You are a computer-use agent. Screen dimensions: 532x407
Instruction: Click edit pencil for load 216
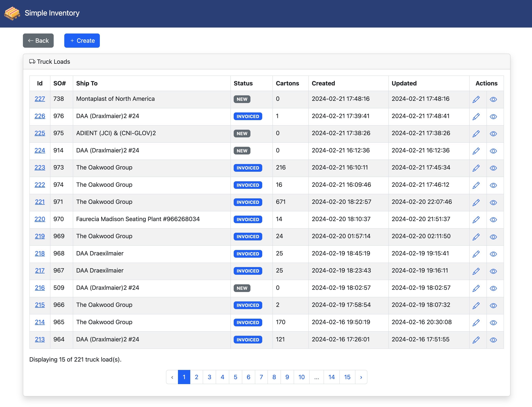[476, 288]
